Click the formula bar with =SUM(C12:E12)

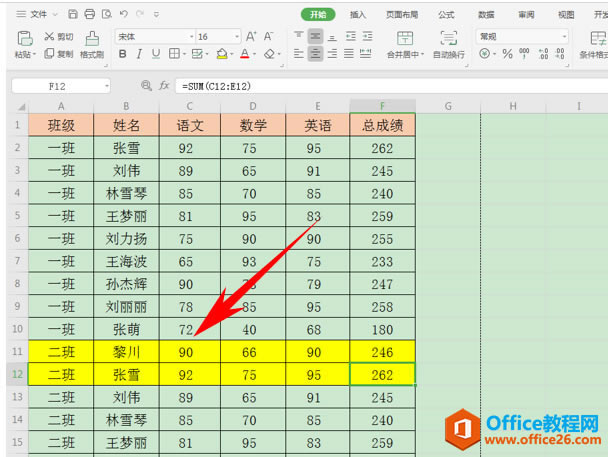392,86
